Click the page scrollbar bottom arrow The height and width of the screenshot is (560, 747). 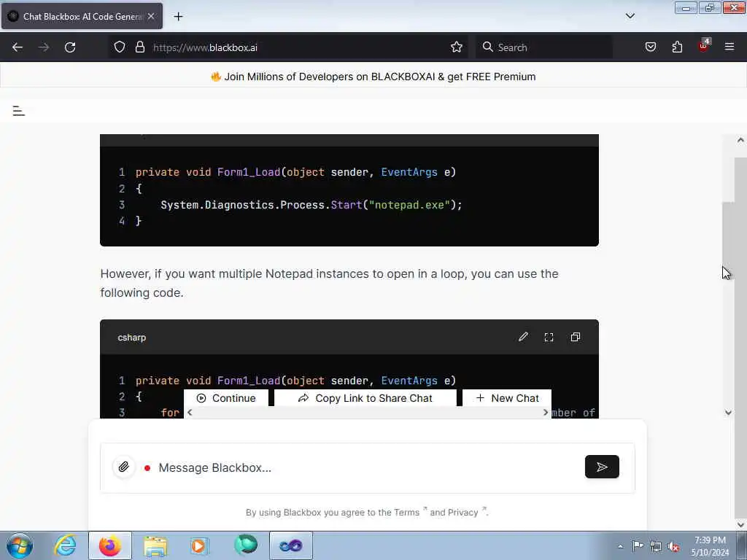pos(740,525)
